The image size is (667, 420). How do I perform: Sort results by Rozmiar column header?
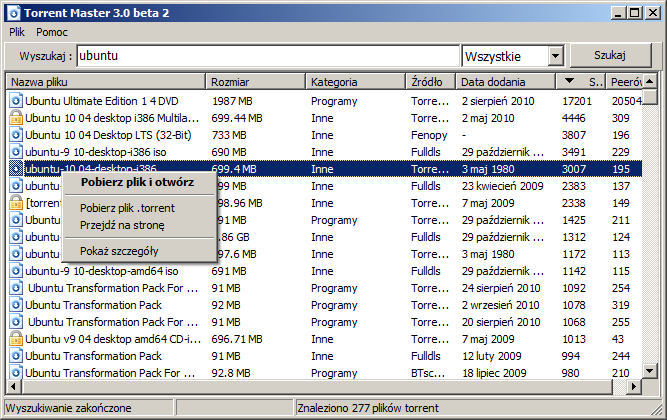(254, 81)
